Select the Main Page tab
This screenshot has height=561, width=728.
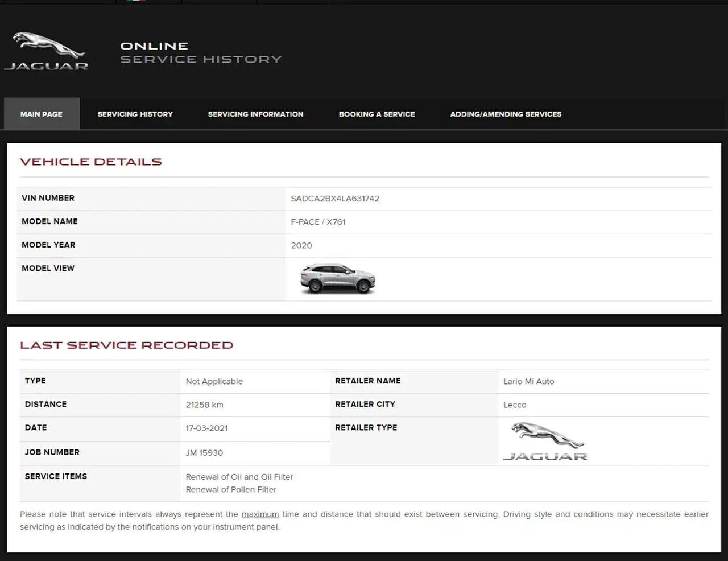pyautogui.click(x=41, y=114)
